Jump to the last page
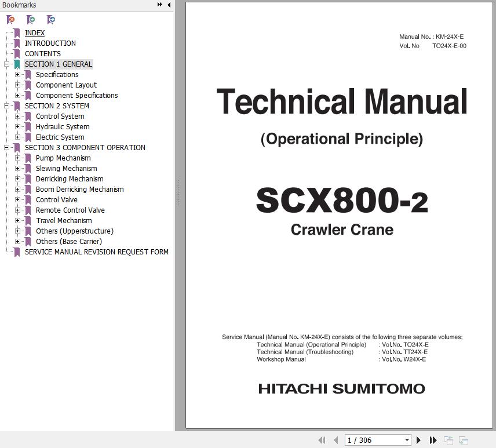 click(x=433, y=440)
